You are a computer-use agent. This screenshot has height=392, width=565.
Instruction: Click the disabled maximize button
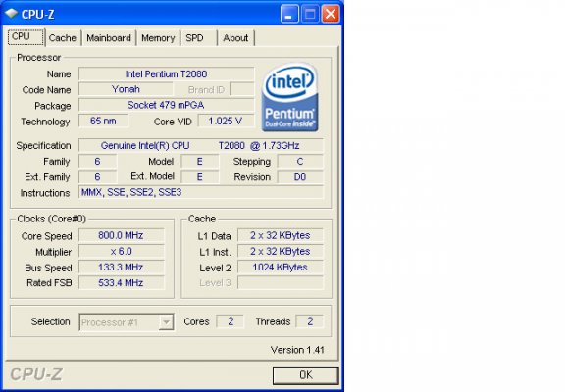(x=310, y=14)
